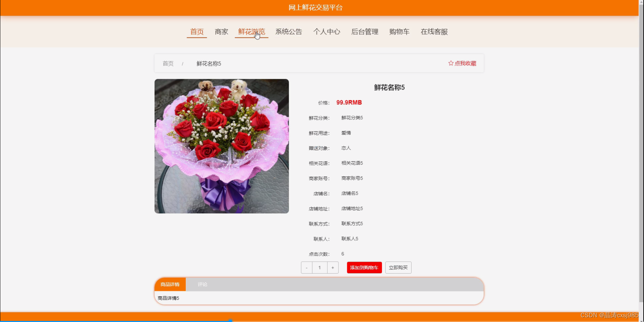Viewport: 644px width, 322px height.
Task: Click the 商品详情5 description text
Action: (x=168, y=298)
